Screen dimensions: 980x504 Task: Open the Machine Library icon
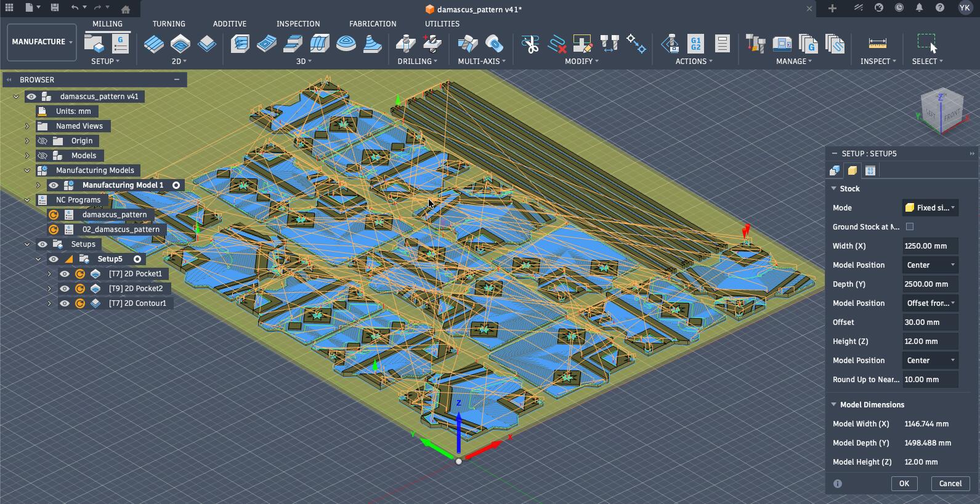point(782,44)
